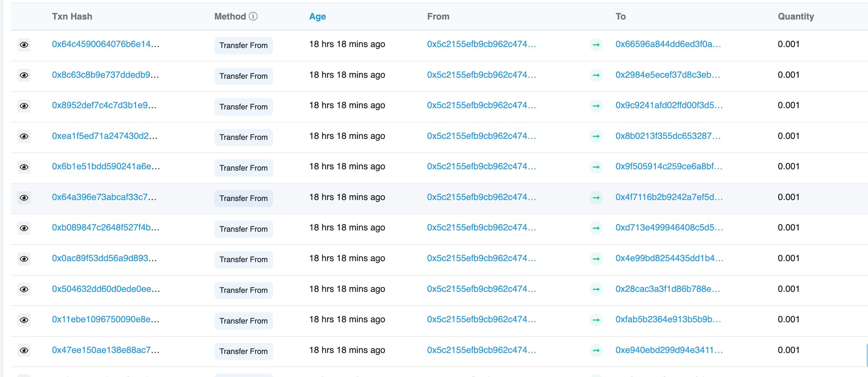Open recipient address 0xe940ebd299d94e3411
Screen dimensions: 868x377
(669, 350)
